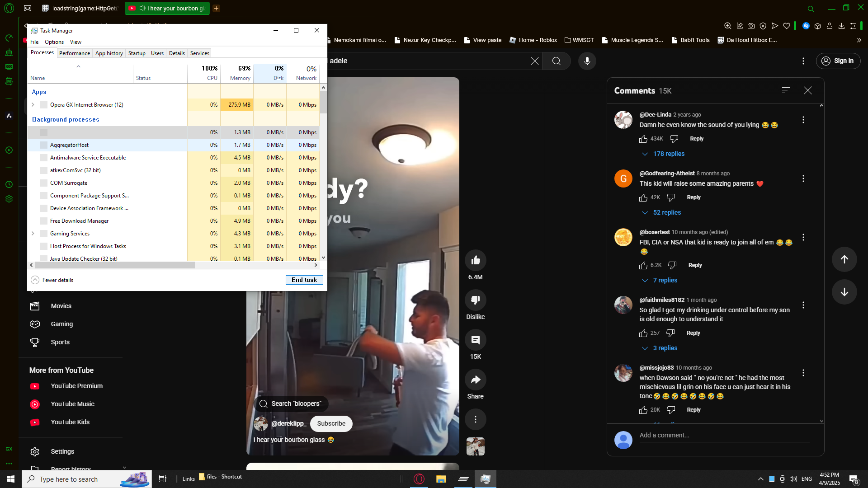
Task: Open the Opera downloads icon in toolbar
Action: coord(841,26)
